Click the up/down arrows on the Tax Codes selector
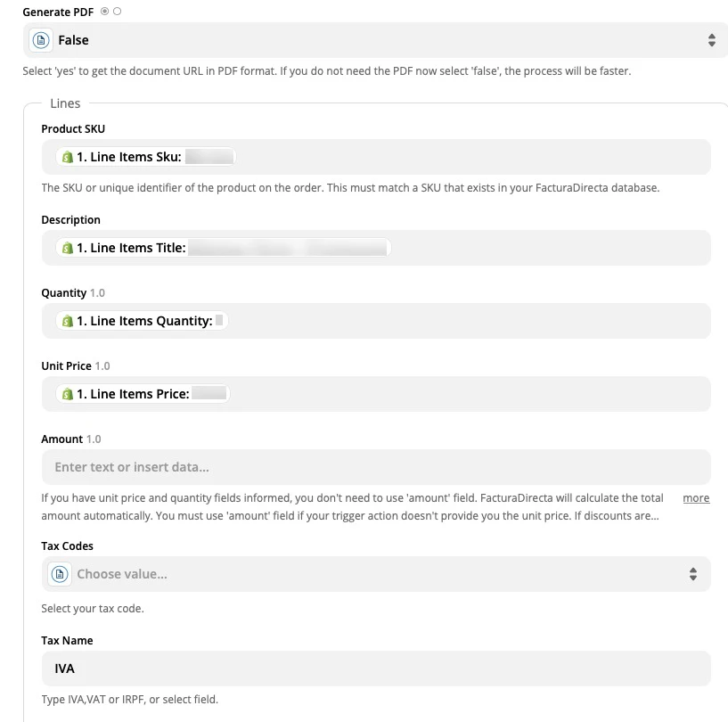Viewport: 728px width, 722px height. point(693,573)
